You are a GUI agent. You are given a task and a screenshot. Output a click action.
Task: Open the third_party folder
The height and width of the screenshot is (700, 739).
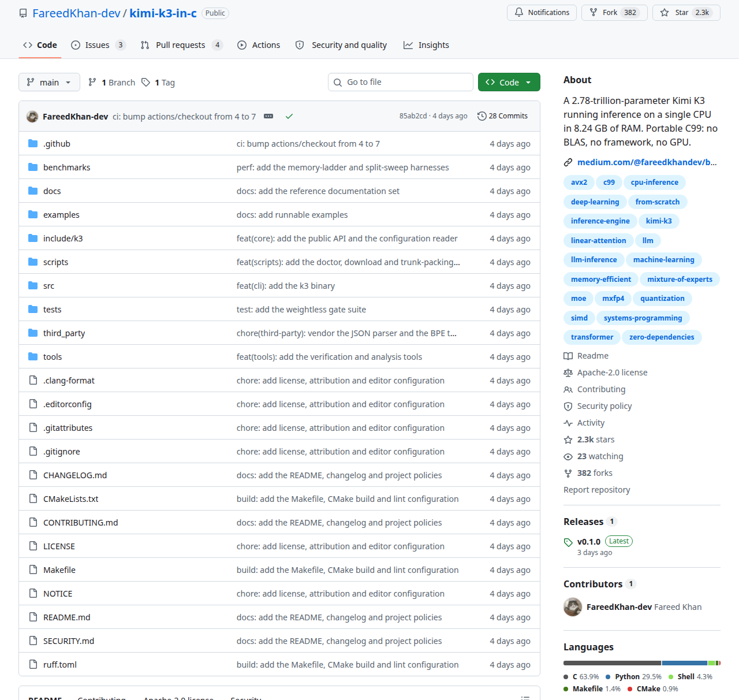coord(64,333)
